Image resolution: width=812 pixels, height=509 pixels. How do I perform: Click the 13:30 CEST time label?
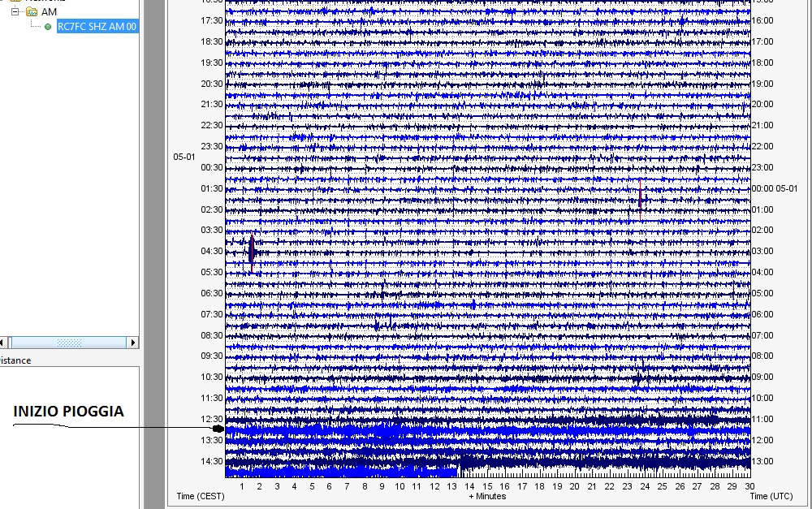212,440
